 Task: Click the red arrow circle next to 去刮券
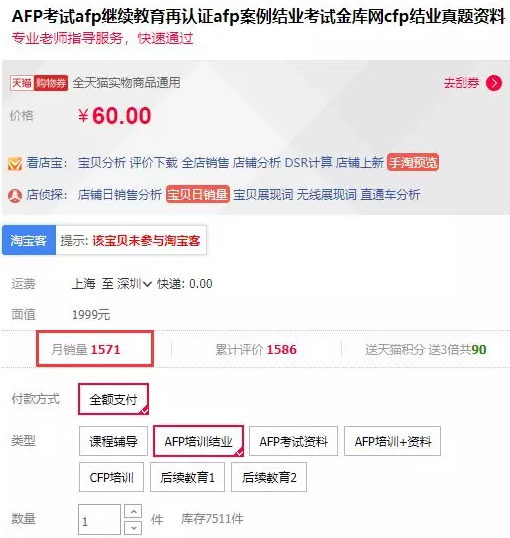pos(494,83)
